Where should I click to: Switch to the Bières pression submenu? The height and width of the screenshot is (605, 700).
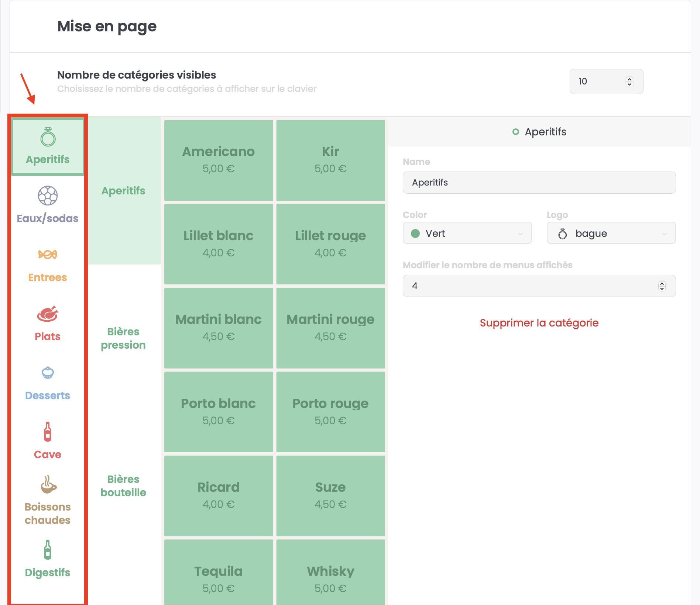123,338
